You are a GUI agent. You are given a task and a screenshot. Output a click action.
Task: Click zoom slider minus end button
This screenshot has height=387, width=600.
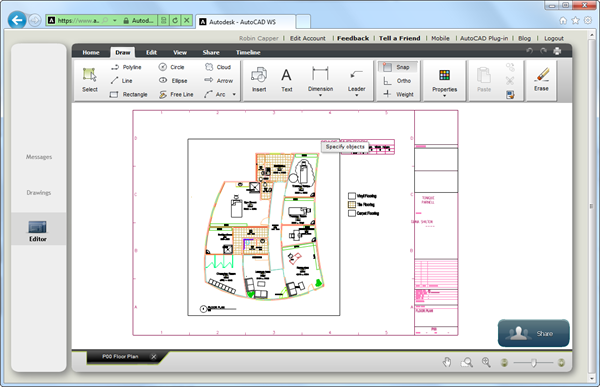click(x=504, y=363)
